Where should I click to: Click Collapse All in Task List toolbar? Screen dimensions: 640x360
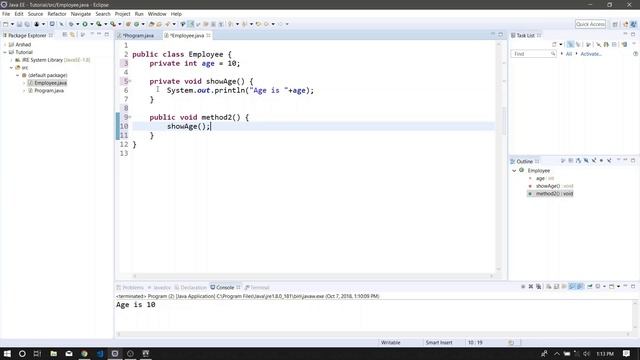pyautogui.click(x=614, y=44)
